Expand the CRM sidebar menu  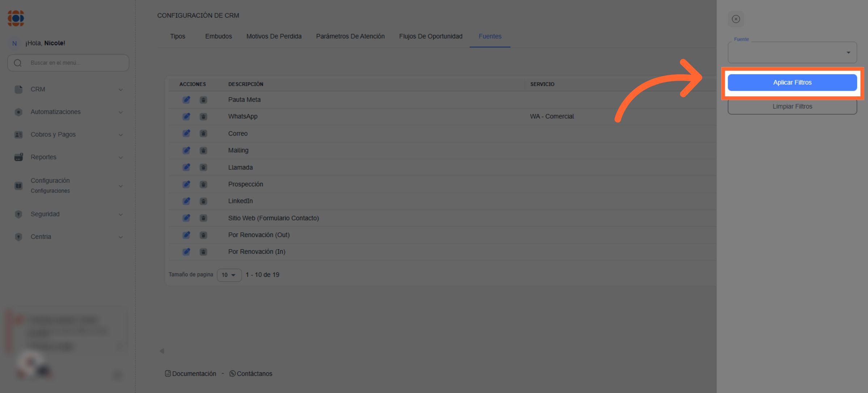pyautogui.click(x=68, y=89)
